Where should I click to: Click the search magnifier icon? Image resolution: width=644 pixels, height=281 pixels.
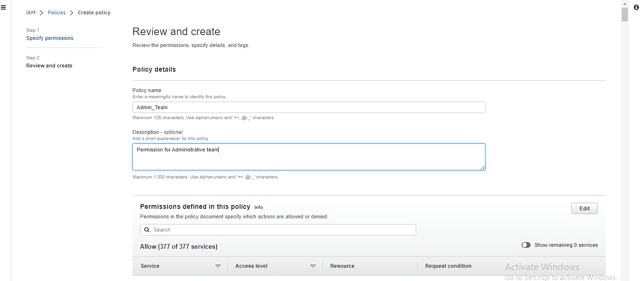click(x=147, y=230)
